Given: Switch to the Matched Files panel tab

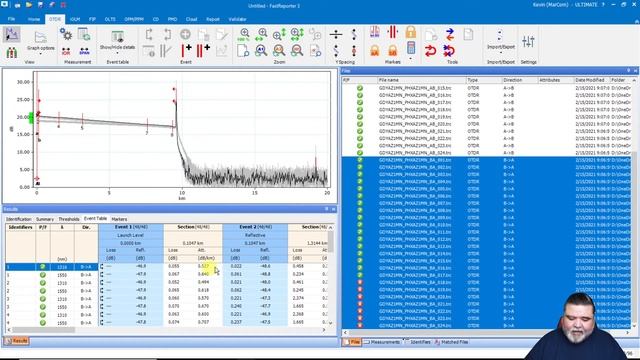Looking at the screenshot, I should [x=451, y=342].
